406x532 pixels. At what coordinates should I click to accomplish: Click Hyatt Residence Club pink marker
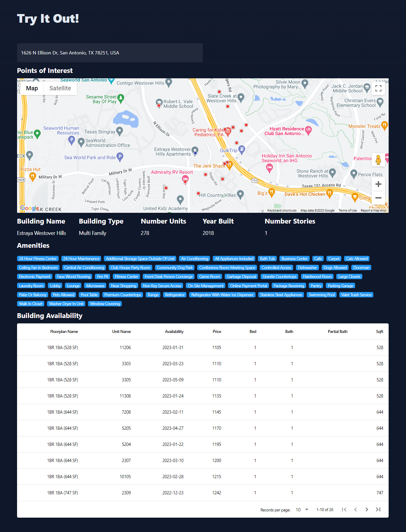pos(308,130)
